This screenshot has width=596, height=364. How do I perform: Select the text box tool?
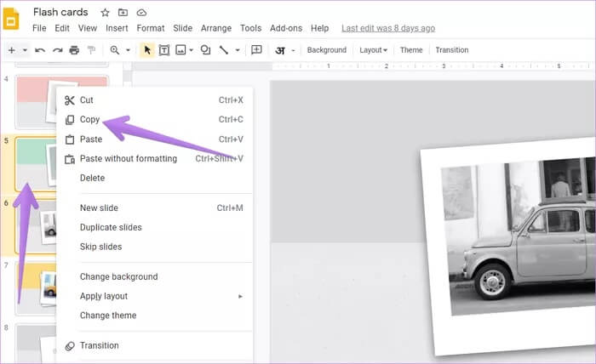point(164,50)
